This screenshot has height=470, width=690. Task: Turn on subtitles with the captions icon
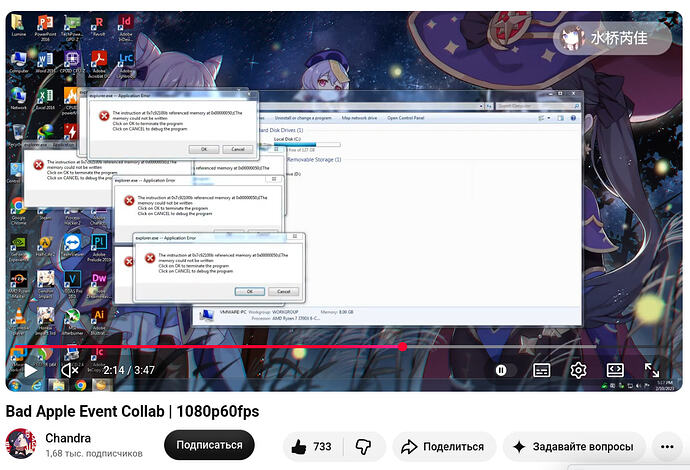point(541,370)
